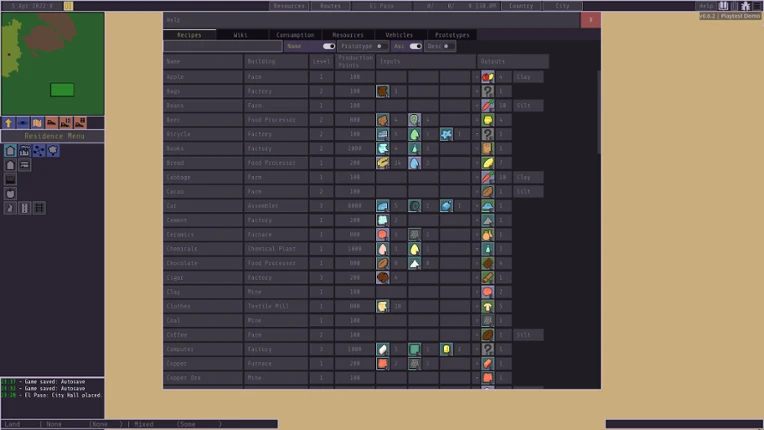
Task: Click the El Paso city label
Action: click(382, 6)
